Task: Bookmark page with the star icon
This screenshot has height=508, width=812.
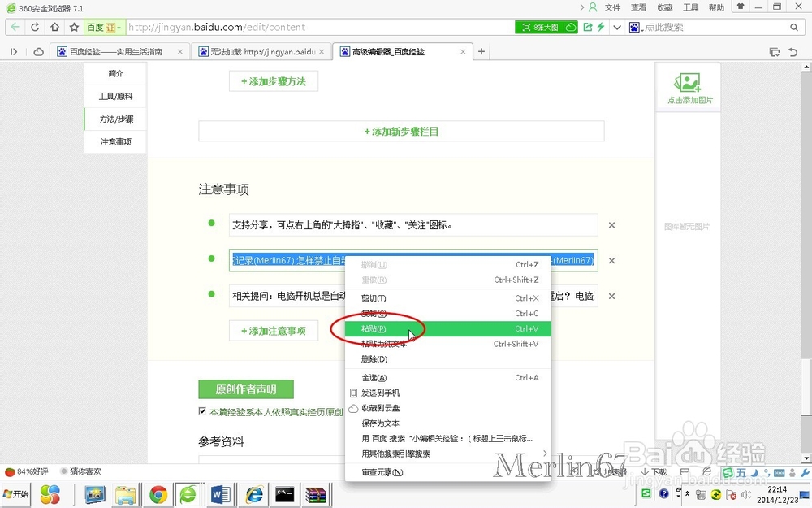Action: pos(74,27)
